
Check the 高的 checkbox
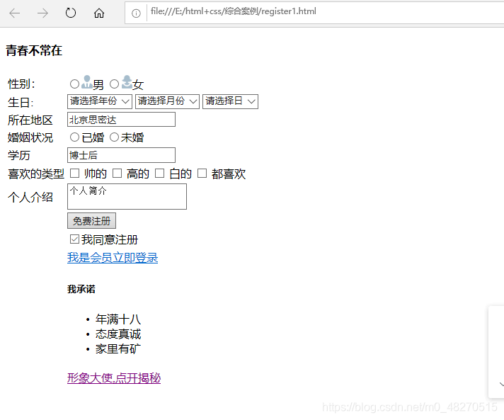pos(117,174)
